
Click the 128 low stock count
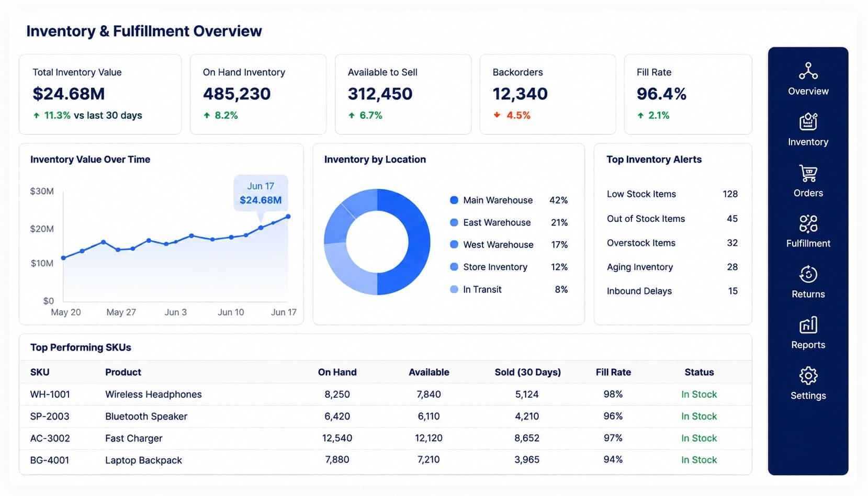[730, 194]
